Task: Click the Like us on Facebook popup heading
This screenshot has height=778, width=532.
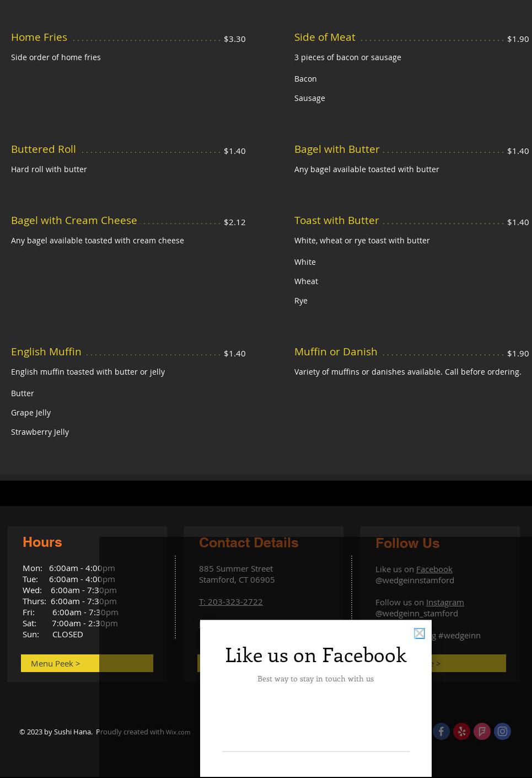Action: [x=315, y=655]
